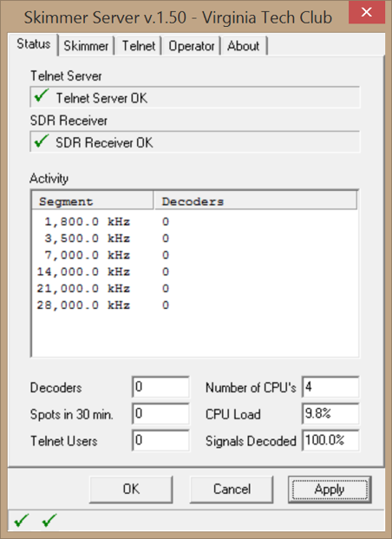This screenshot has width=392, height=539.
Task: Close the Skimmer Server window
Action: coord(366,12)
